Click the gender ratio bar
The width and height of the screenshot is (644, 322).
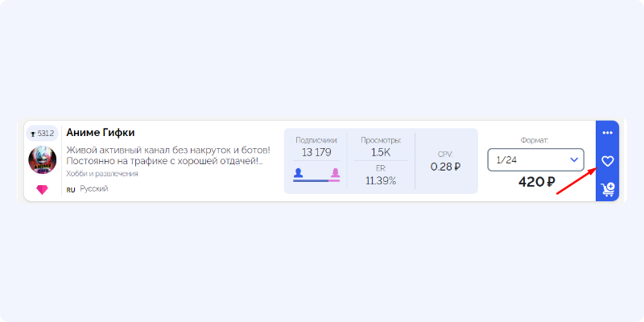tap(316, 180)
